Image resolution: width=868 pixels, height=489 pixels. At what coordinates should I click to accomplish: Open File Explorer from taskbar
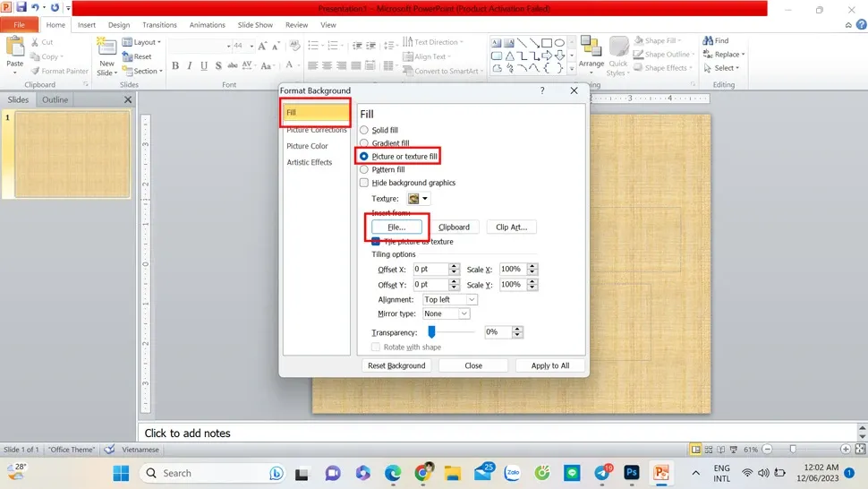[452, 473]
